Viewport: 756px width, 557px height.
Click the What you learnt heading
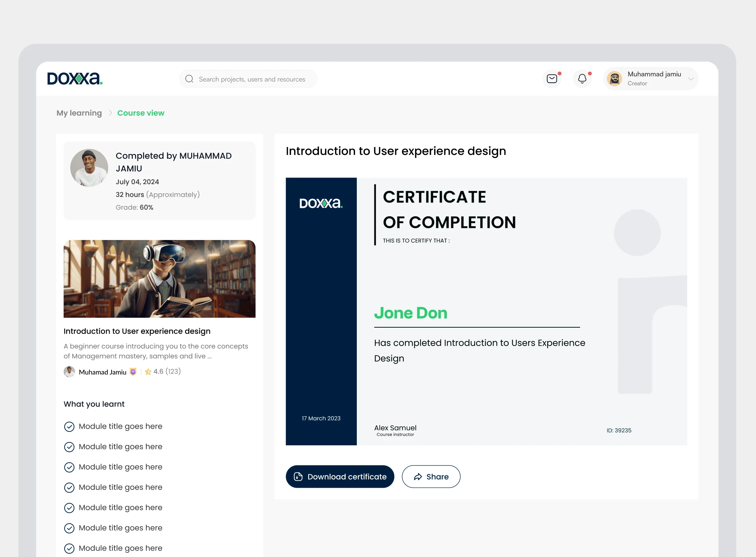(x=94, y=404)
